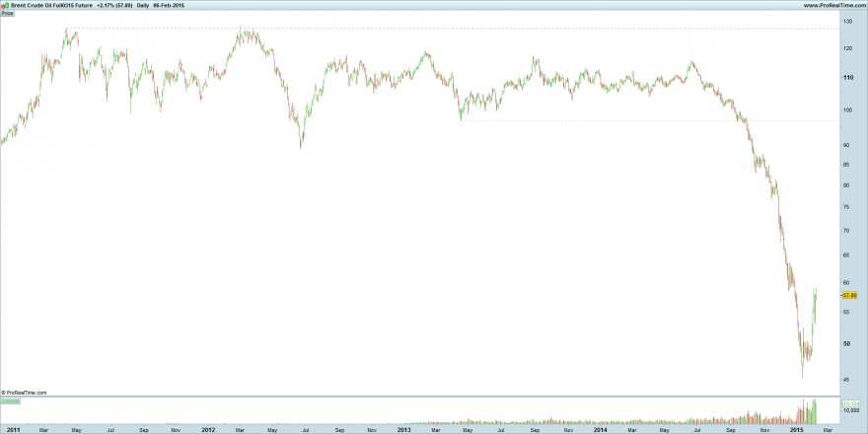This screenshot has height=434, width=868.
Task: Click the '06-Feb-2015' date text
Action: (x=171, y=5)
